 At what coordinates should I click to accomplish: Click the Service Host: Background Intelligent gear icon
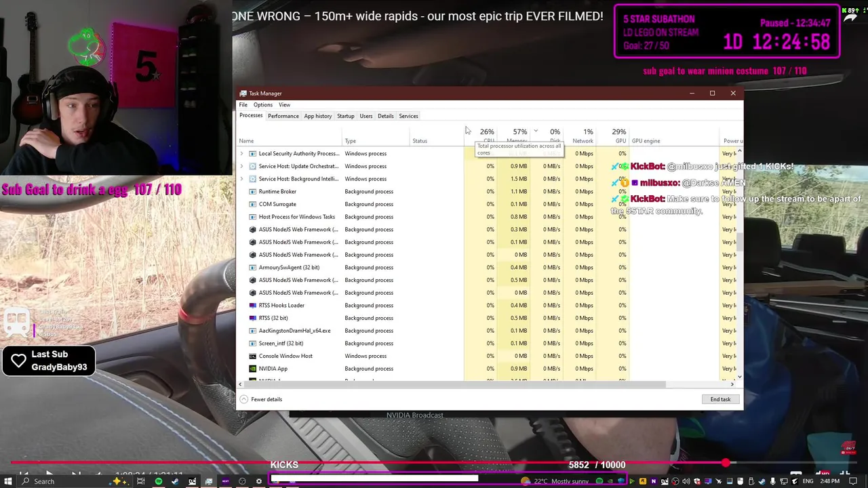pyautogui.click(x=252, y=179)
